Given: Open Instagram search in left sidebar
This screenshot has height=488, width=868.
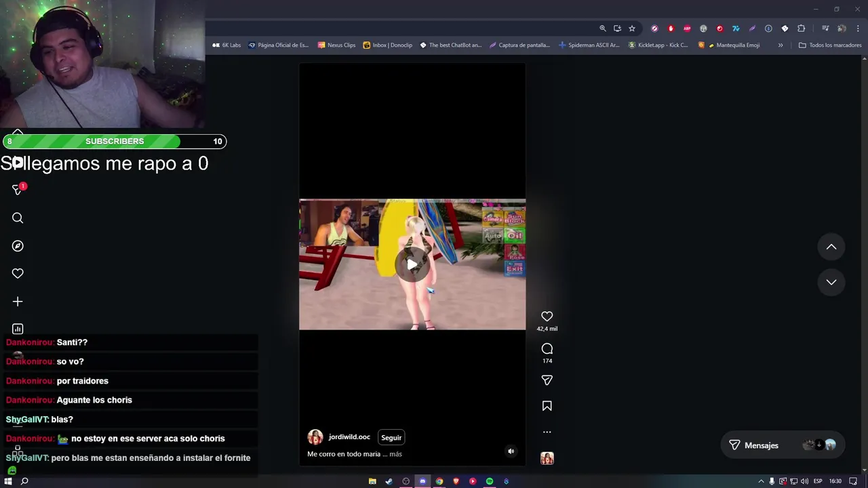Looking at the screenshot, I should [18, 218].
